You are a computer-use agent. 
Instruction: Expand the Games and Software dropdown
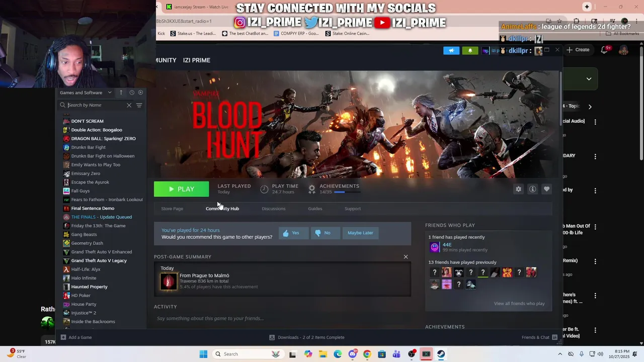[x=86, y=93]
